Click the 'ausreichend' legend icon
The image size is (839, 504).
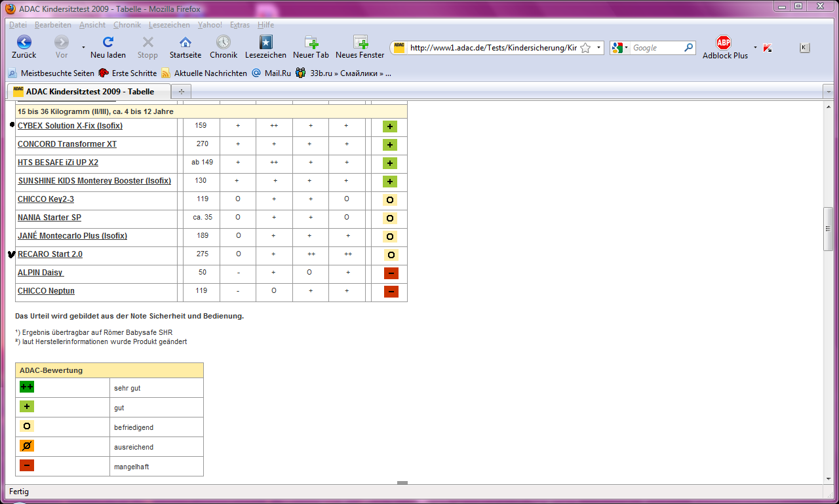(x=27, y=446)
